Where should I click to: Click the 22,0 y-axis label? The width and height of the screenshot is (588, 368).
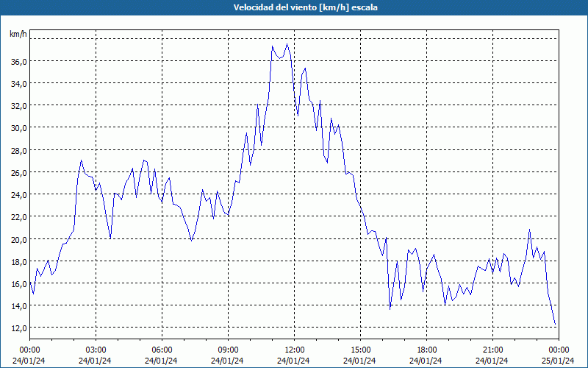(x=19, y=217)
